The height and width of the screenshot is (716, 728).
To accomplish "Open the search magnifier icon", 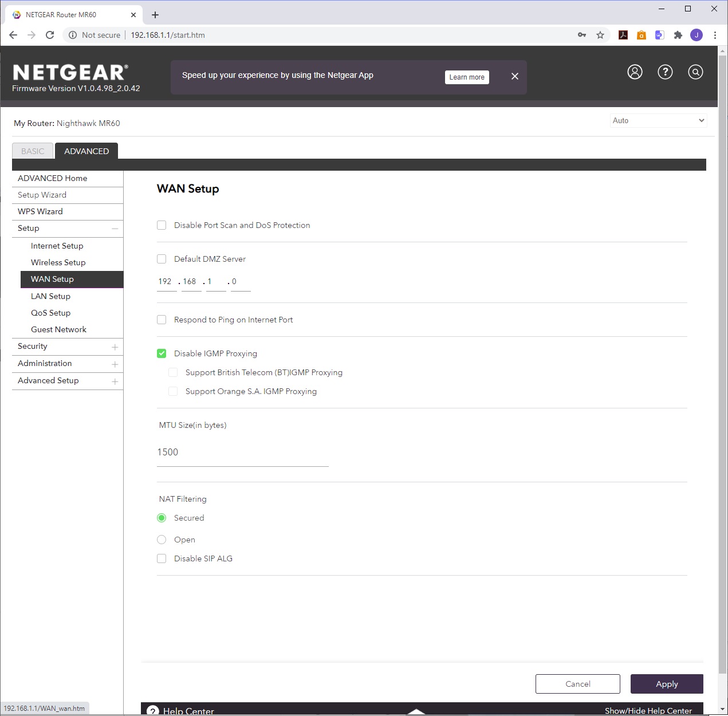I will pos(695,72).
